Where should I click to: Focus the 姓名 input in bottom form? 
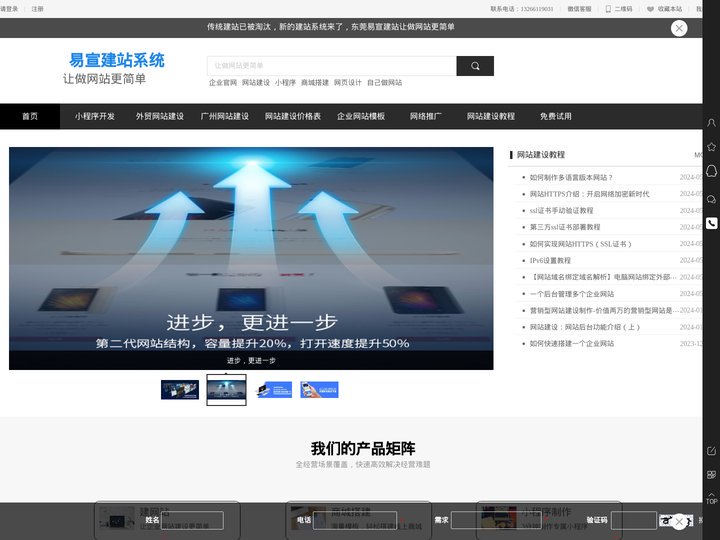(192, 520)
